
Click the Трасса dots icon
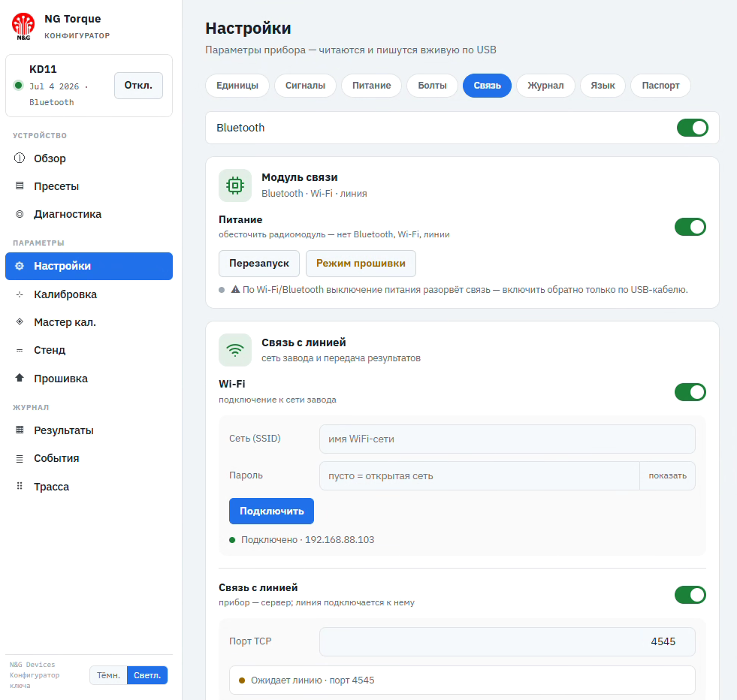pos(20,486)
